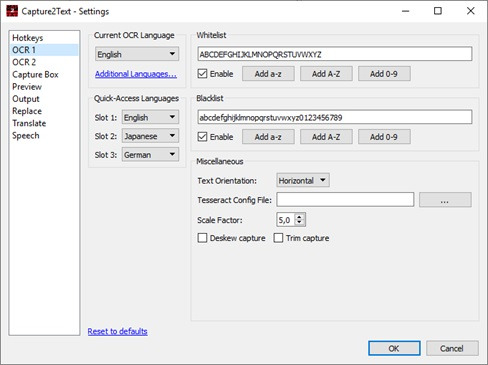Select OCR 2 in the sidebar list

click(x=24, y=62)
